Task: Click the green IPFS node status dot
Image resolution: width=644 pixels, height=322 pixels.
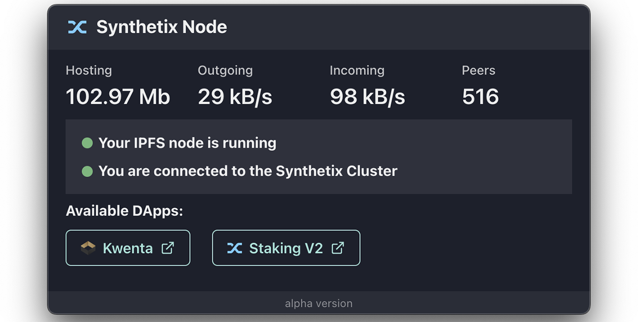Action: coord(87,143)
